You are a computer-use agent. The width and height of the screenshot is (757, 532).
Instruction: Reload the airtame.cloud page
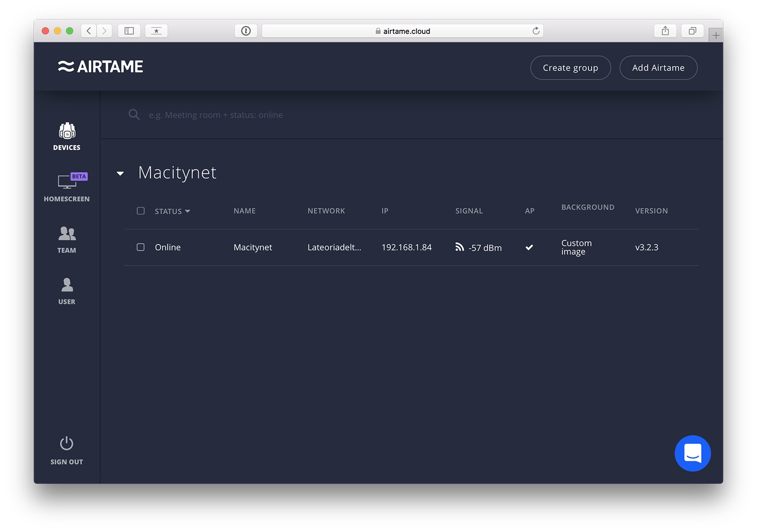pyautogui.click(x=536, y=31)
